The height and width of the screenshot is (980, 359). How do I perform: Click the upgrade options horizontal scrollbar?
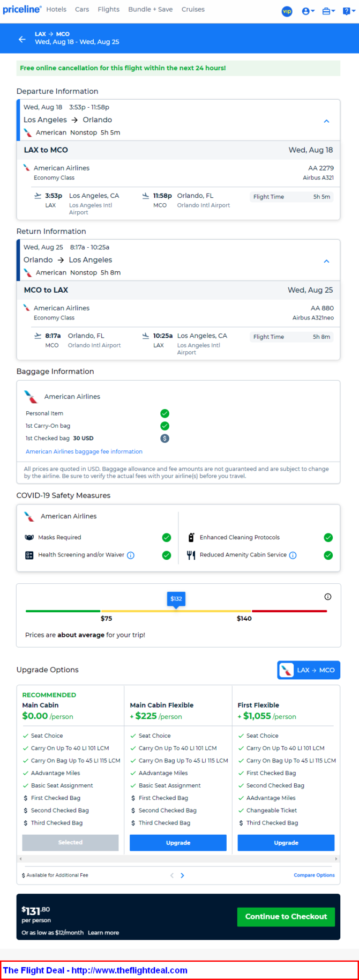click(x=178, y=859)
